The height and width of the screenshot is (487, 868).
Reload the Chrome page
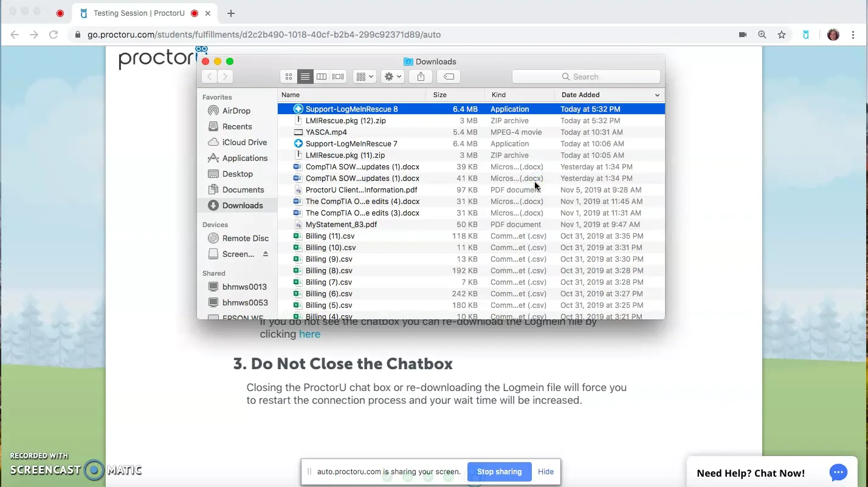(53, 35)
